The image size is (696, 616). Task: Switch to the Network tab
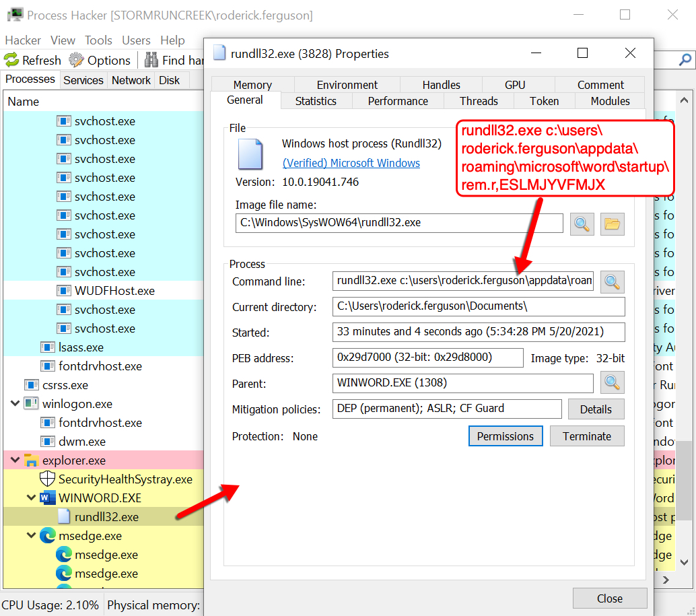[131, 80]
